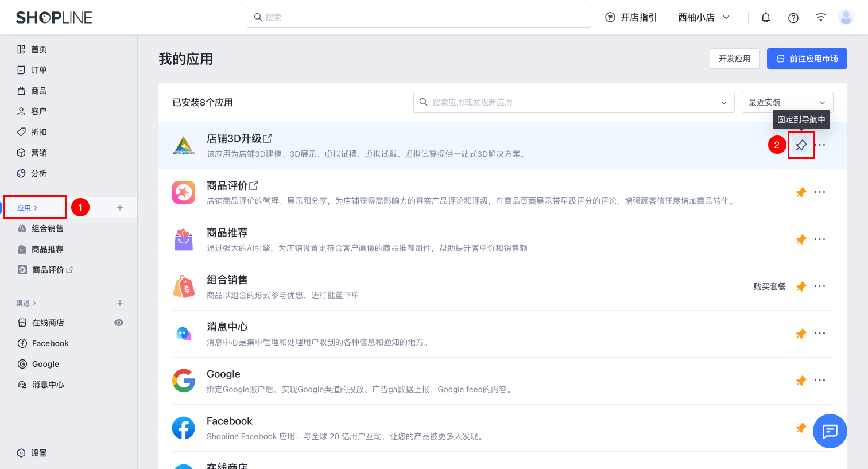The image size is (868, 469).
Task: Click the 消息中心 chat logo
Action: tap(184, 334)
